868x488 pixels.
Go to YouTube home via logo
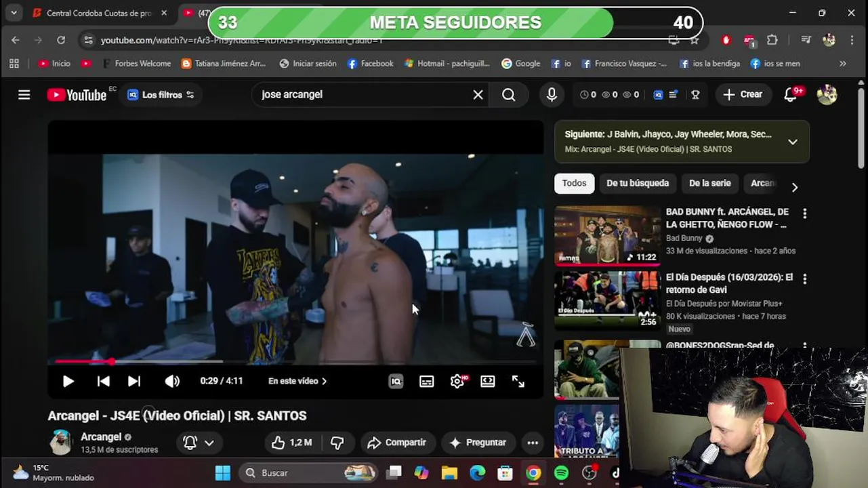(x=77, y=95)
